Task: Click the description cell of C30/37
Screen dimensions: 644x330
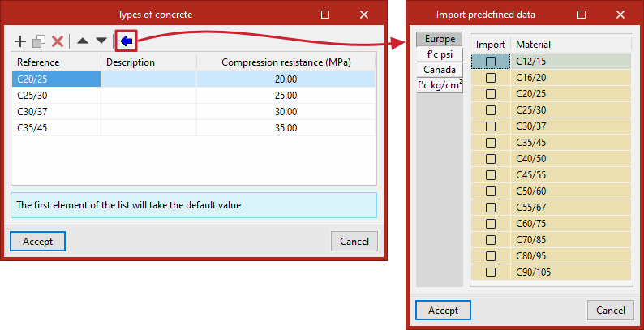Action: pyautogui.click(x=149, y=112)
